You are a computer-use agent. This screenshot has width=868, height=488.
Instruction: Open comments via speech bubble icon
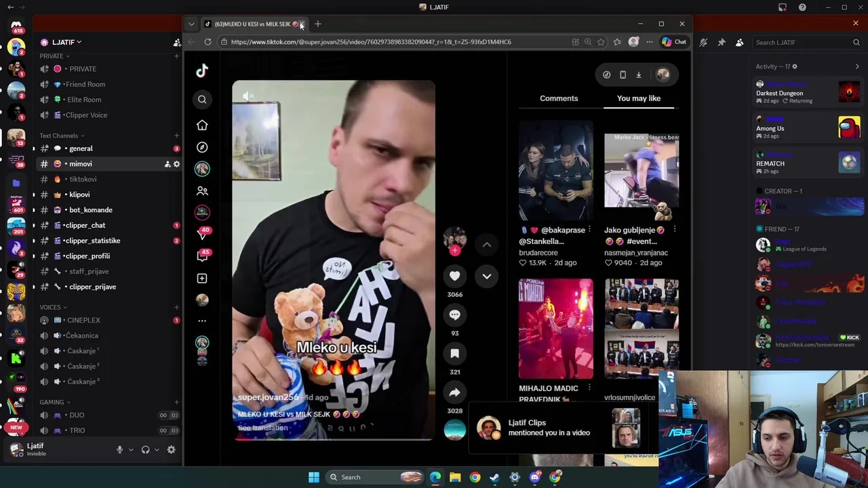[454, 314]
